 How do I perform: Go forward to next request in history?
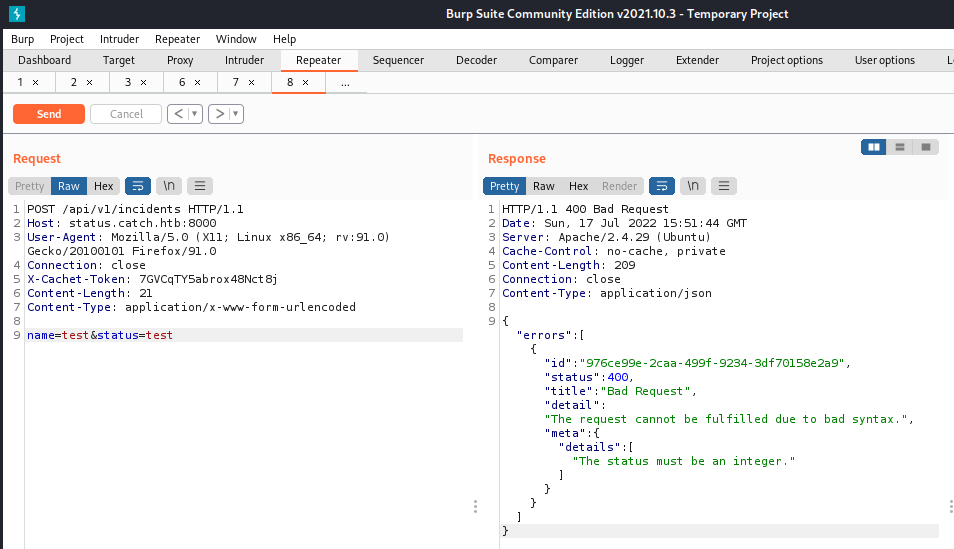[220, 114]
